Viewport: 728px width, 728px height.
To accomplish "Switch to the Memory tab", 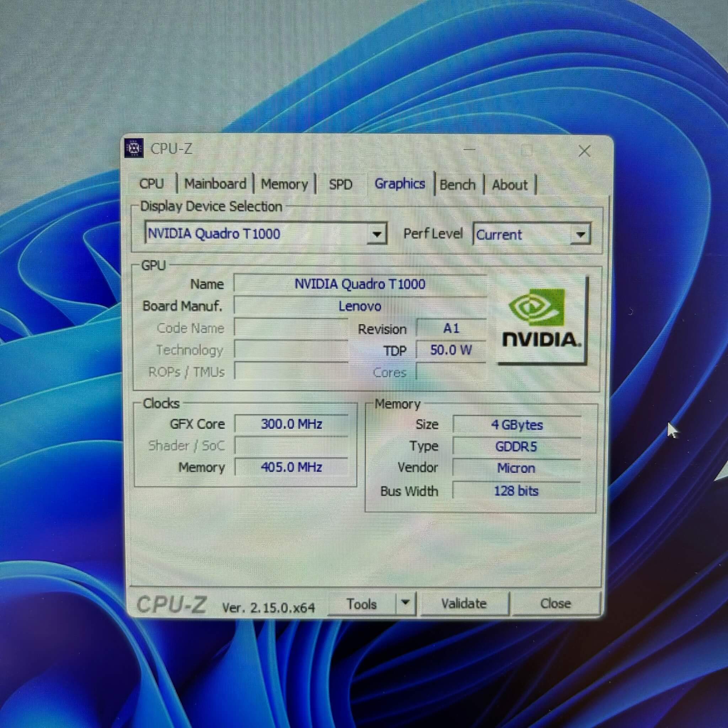I will 284,184.
